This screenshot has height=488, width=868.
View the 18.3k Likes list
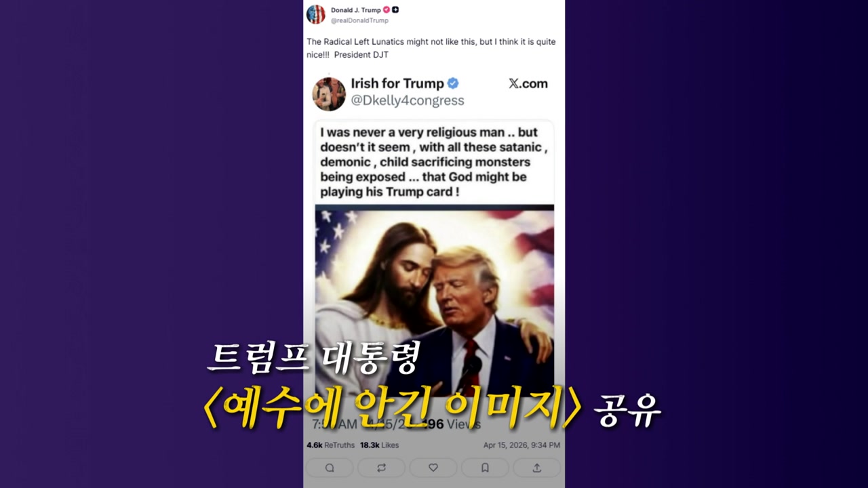[x=380, y=445]
